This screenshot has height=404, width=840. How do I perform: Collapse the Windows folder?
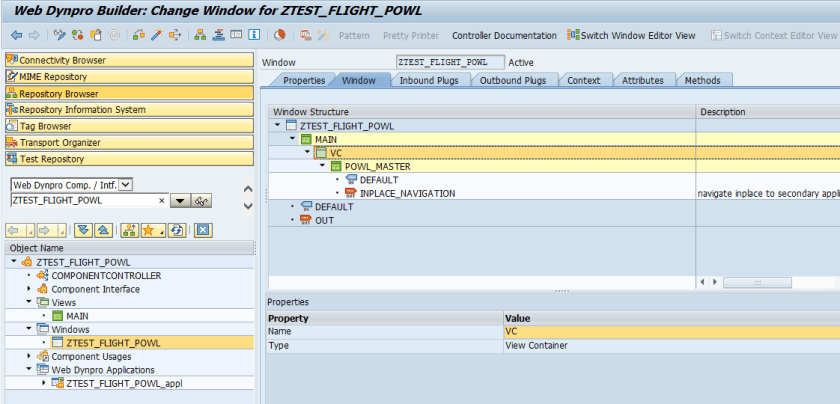pyautogui.click(x=28, y=329)
